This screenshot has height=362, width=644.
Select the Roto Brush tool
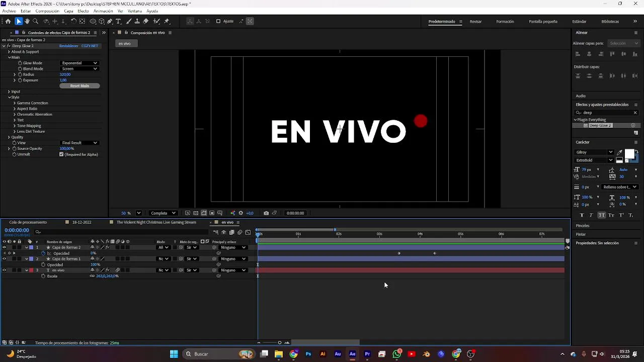pos(156,21)
